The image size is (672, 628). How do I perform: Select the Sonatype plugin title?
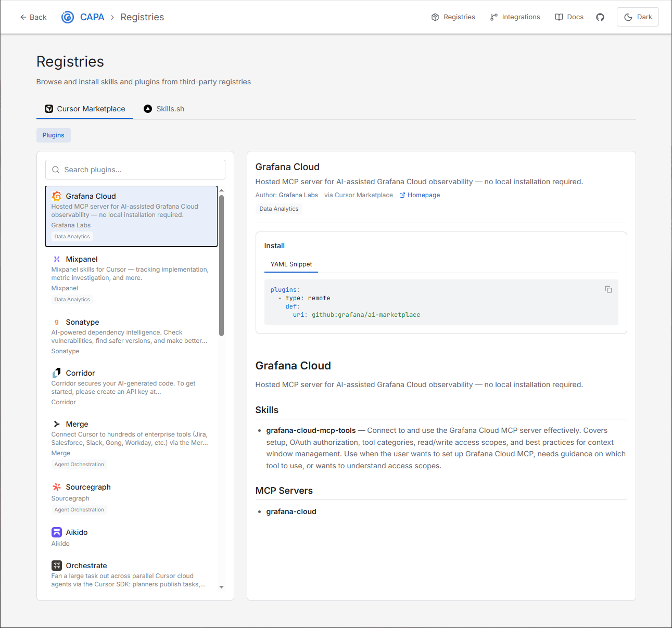[82, 322]
